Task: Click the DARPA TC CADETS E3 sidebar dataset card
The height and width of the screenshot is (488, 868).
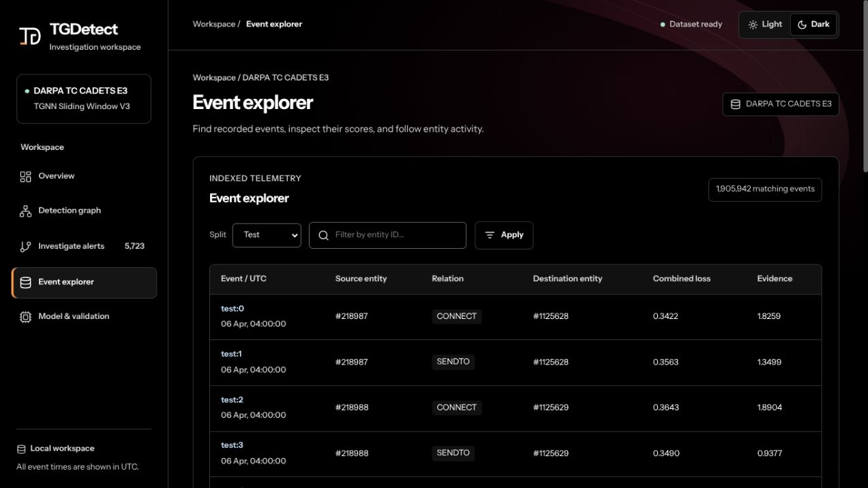Action: 84,99
